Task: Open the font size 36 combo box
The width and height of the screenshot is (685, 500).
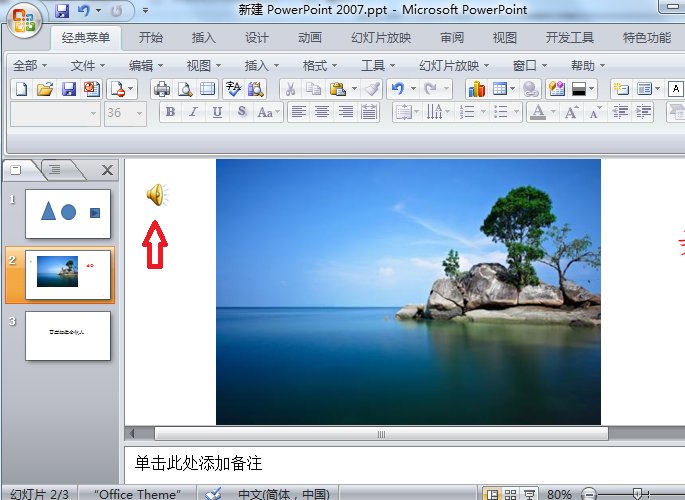Action: (125, 114)
